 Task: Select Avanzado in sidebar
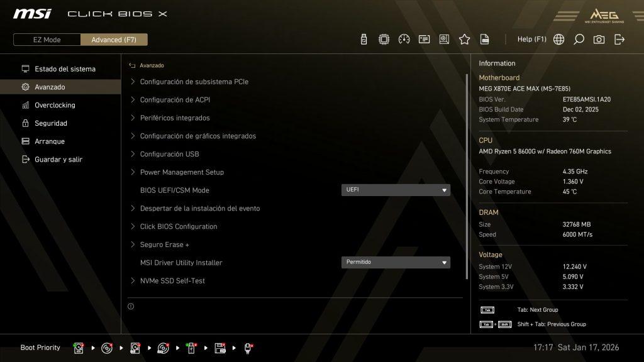tap(60, 87)
